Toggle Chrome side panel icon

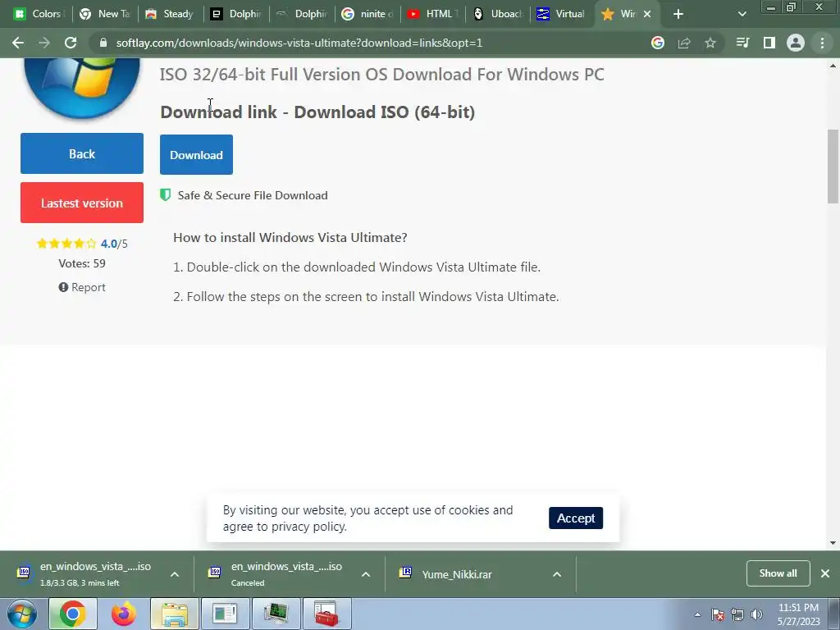(x=769, y=43)
